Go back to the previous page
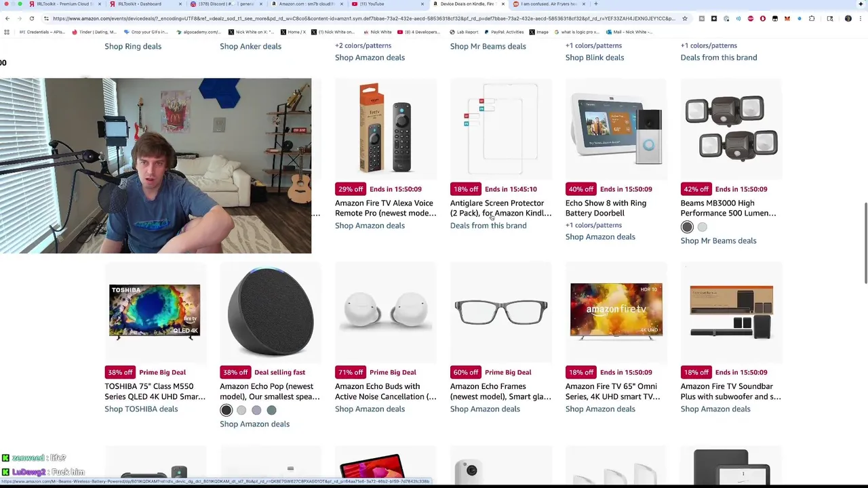This screenshot has height=488, width=868. [7, 18]
